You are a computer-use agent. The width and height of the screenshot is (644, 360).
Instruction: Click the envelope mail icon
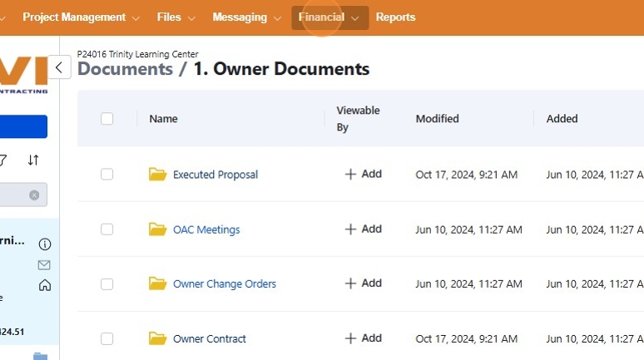tap(45, 264)
